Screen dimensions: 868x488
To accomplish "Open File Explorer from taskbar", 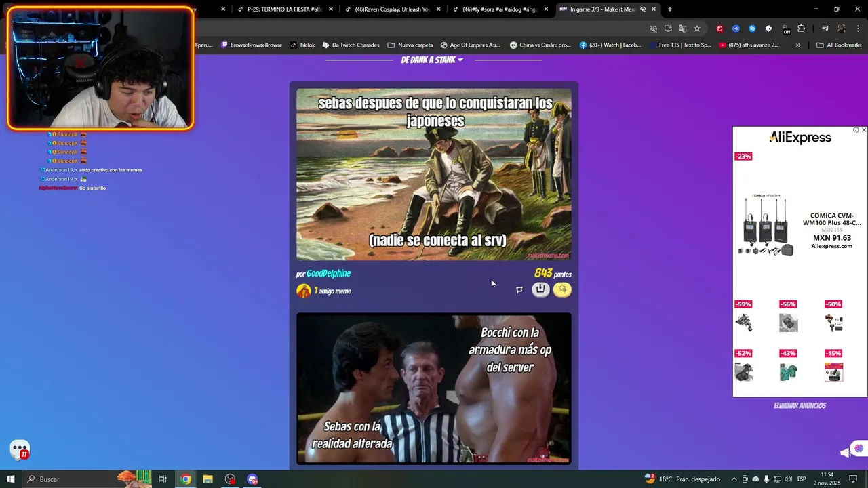I will (x=208, y=479).
